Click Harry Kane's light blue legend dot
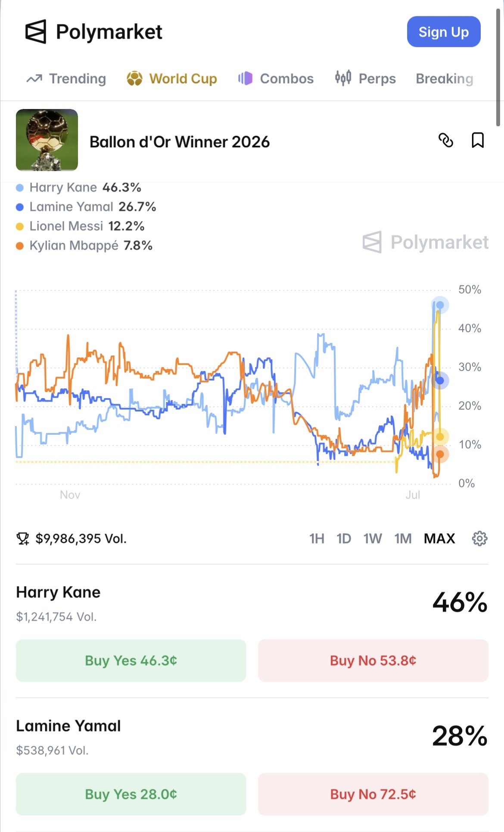Image resolution: width=504 pixels, height=832 pixels. click(19, 188)
